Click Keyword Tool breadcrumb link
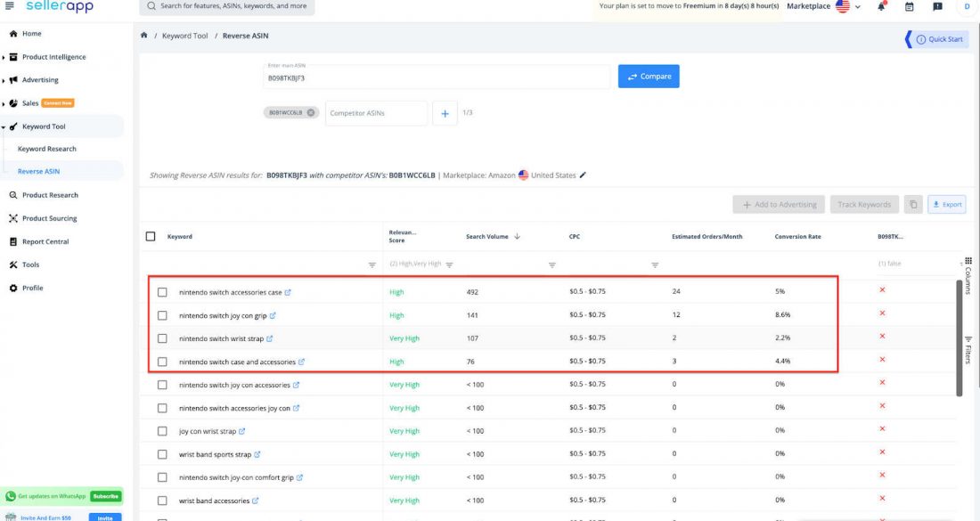Viewport: 980px width, 521px height. click(x=185, y=36)
